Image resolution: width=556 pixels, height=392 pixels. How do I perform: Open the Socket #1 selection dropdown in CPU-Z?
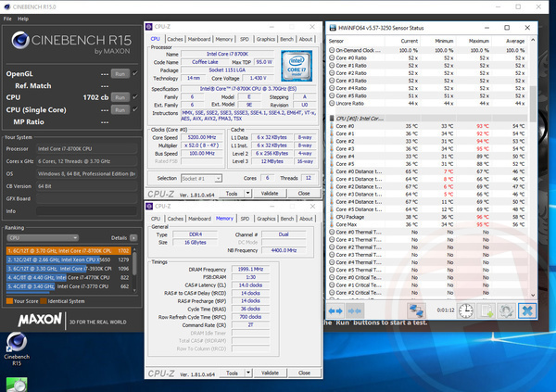[201, 179]
